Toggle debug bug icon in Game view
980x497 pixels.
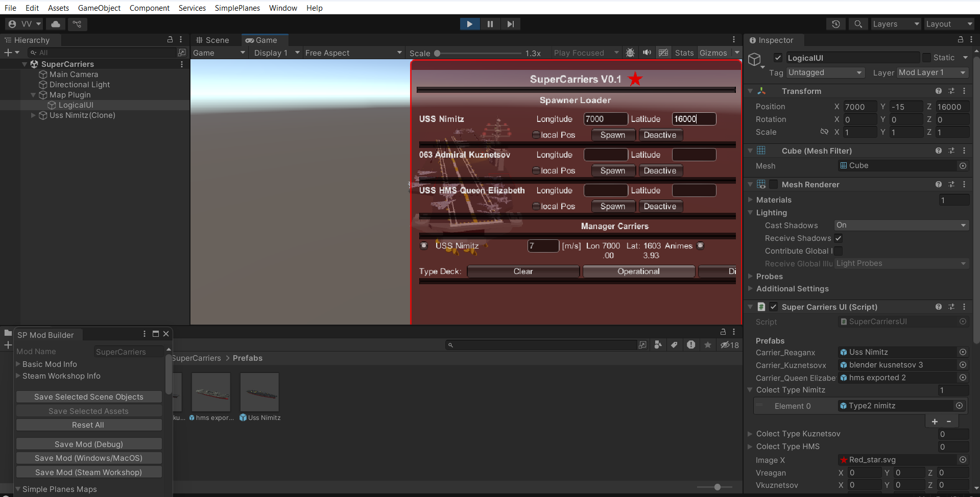[630, 53]
